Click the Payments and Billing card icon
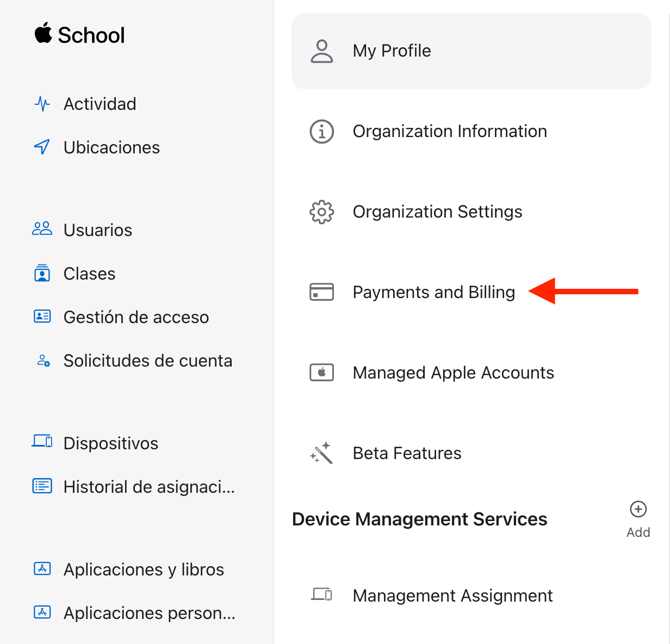 coord(321,292)
